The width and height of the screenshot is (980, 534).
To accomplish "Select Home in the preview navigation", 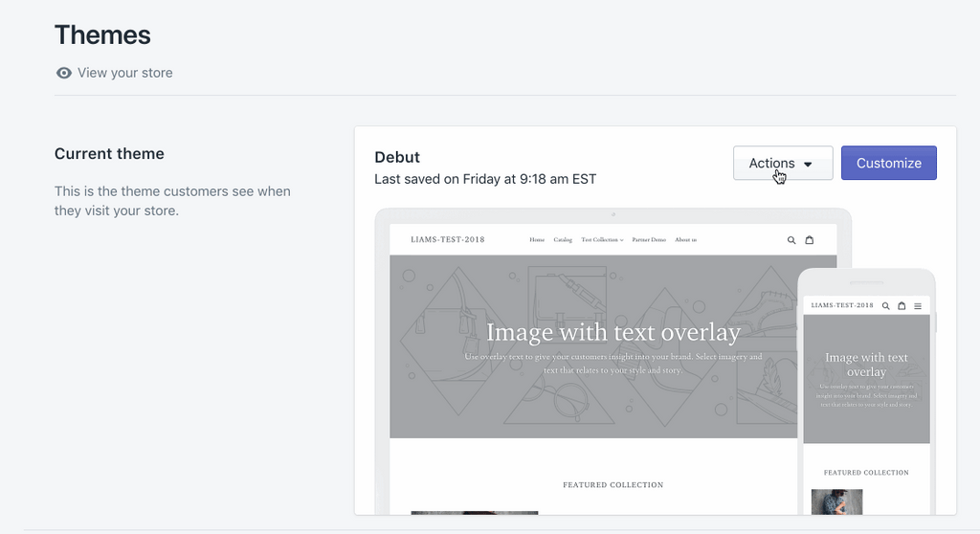I will click(537, 239).
